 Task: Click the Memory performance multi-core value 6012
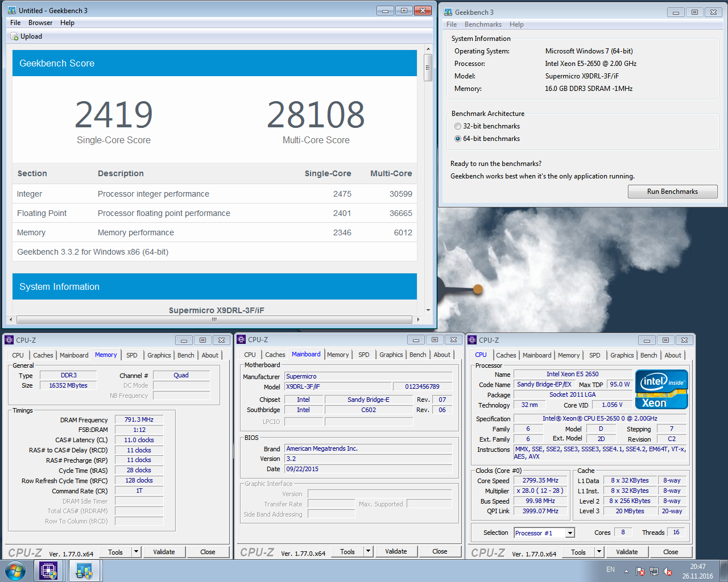coord(403,232)
